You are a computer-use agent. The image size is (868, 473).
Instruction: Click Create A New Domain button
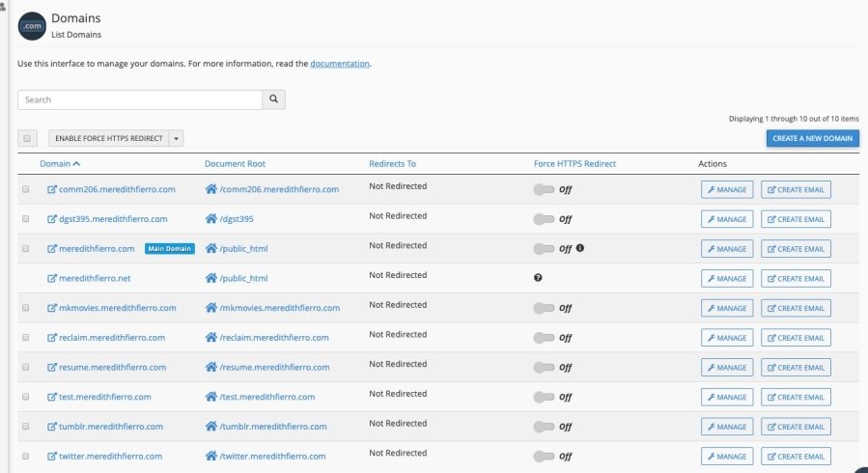point(813,138)
